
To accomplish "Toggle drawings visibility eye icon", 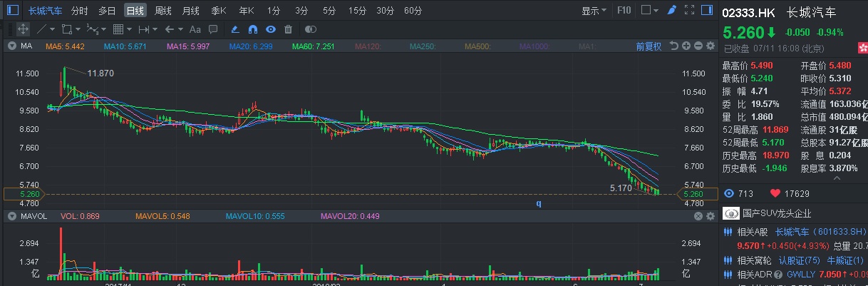I will (271, 29).
